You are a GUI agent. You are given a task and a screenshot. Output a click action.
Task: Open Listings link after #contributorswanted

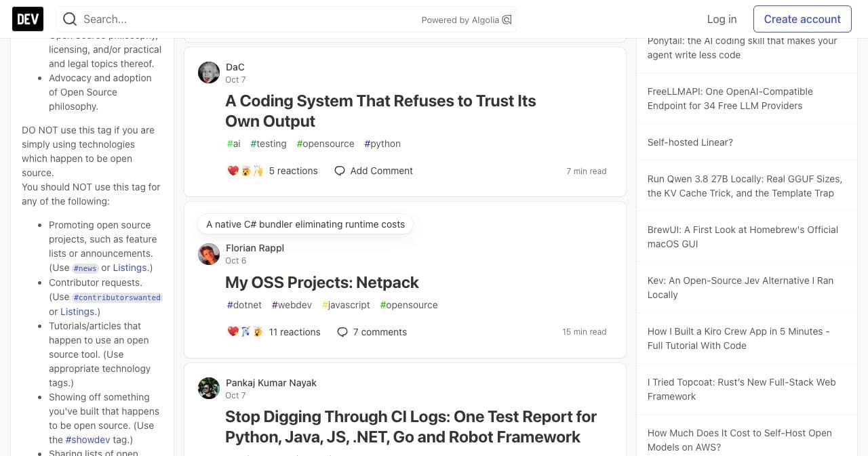[x=77, y=312]
